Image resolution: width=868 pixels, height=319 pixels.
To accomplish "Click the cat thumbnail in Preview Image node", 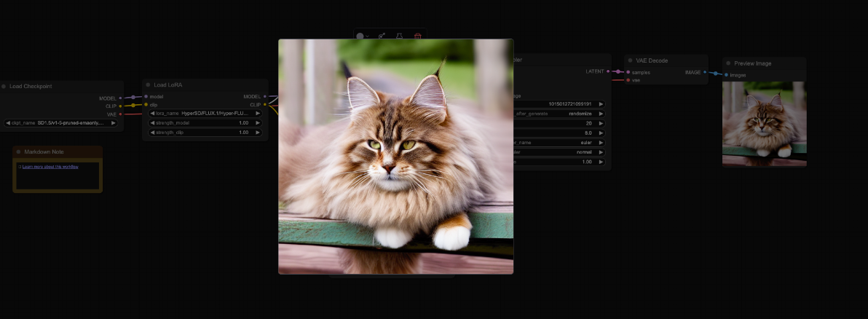I will tap(764, 124).
